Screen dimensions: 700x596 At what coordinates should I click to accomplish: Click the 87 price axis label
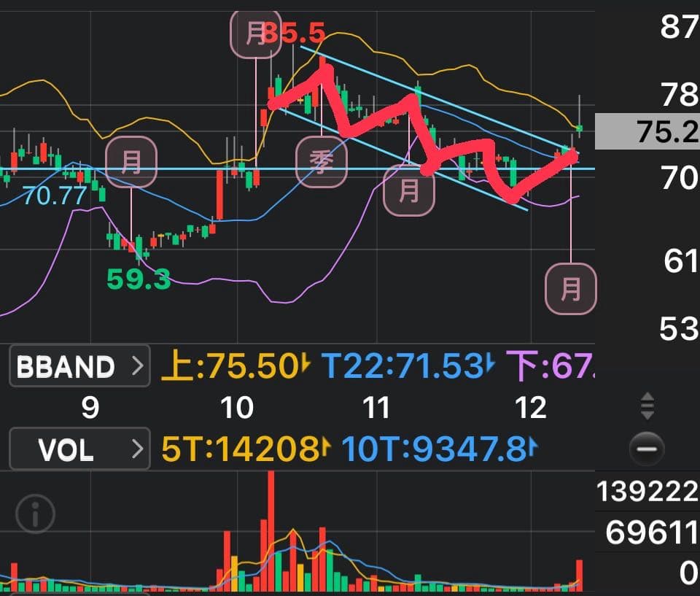680,27
